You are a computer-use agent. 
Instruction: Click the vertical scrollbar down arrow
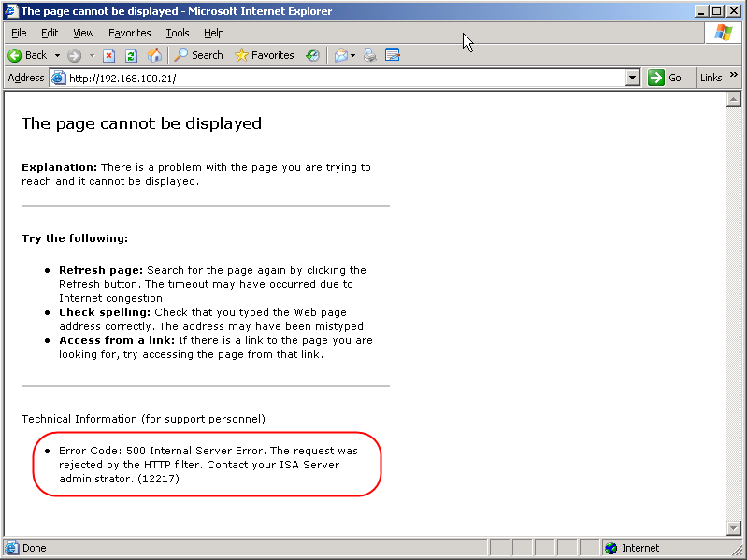coord(733,527)
